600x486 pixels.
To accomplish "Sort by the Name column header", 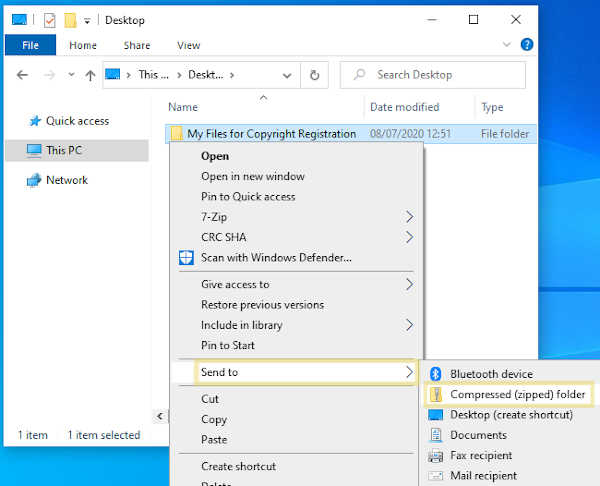I will 183,107.
